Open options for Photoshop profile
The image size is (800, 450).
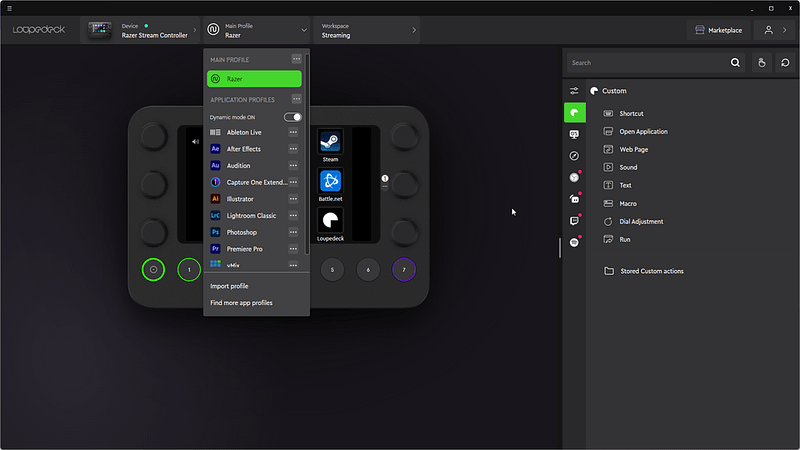click(293, 232)
